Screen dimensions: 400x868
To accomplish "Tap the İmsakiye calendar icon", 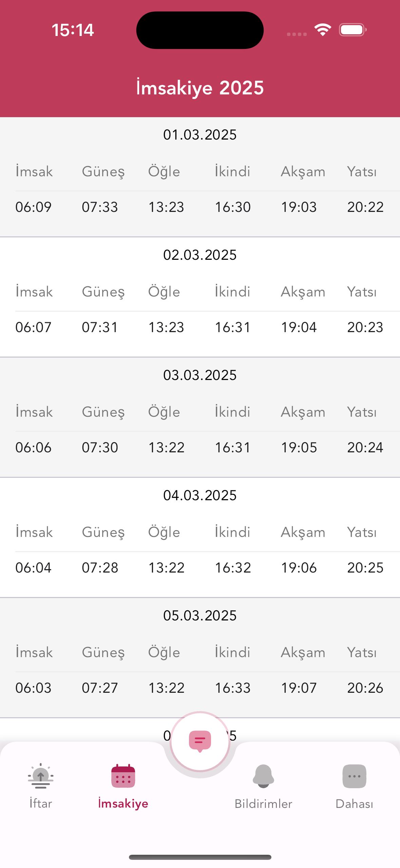I will pos(123,776).
